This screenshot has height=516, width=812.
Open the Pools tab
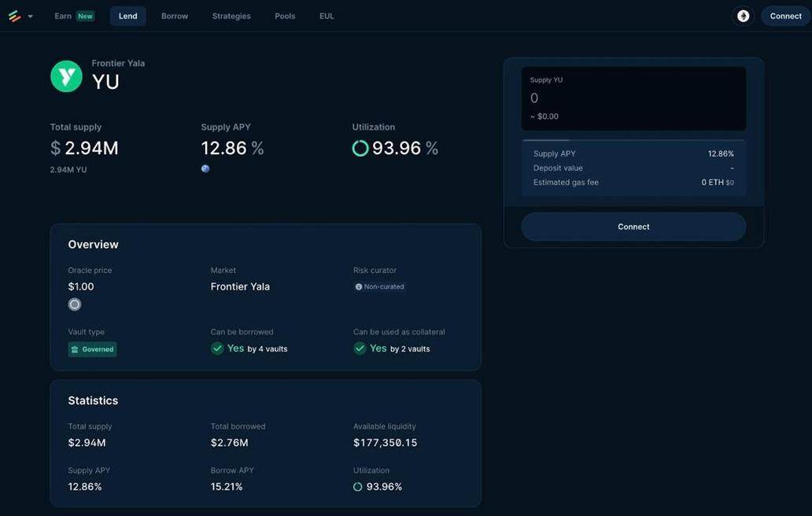coord(285,16)
